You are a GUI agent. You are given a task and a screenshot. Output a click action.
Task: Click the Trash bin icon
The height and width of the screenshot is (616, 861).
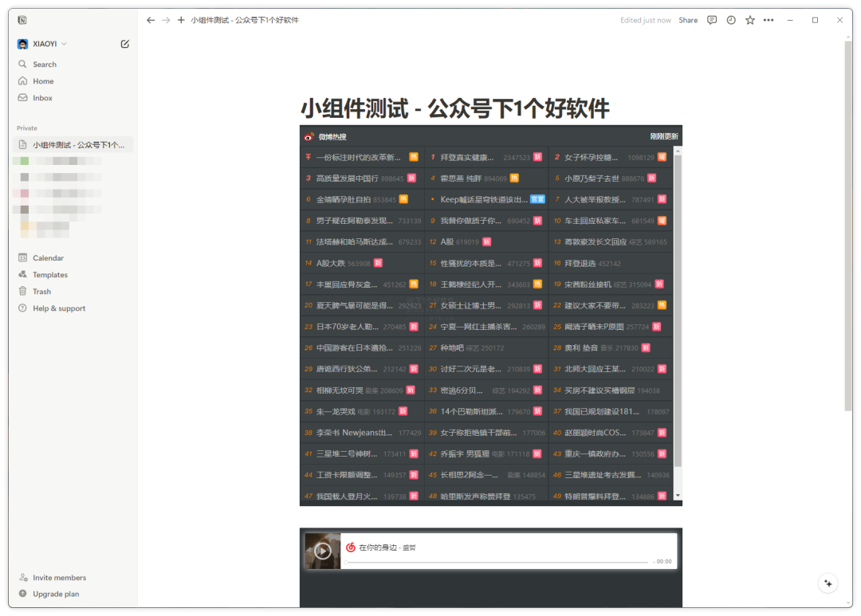22,291
